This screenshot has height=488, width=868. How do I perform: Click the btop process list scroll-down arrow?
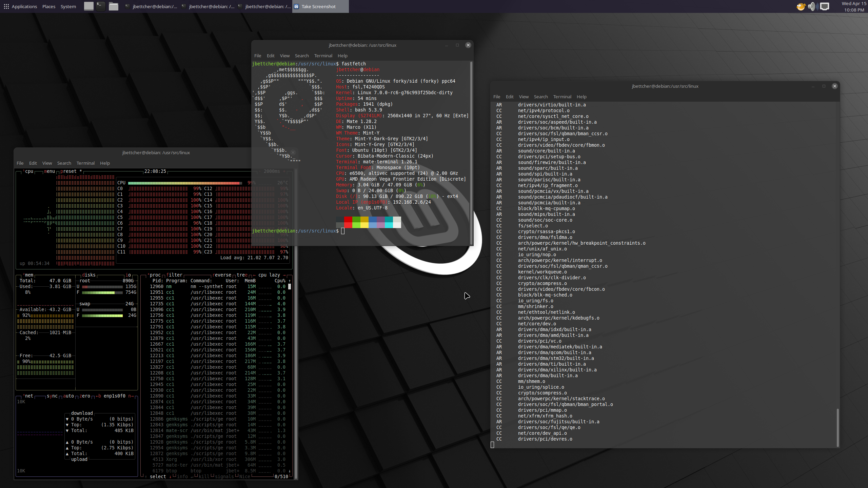point(290,471)
